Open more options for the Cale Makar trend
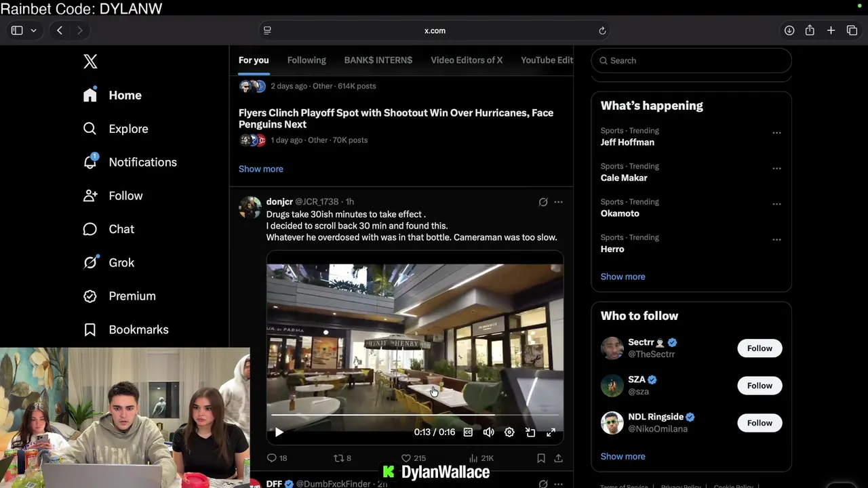 (776, 168)
